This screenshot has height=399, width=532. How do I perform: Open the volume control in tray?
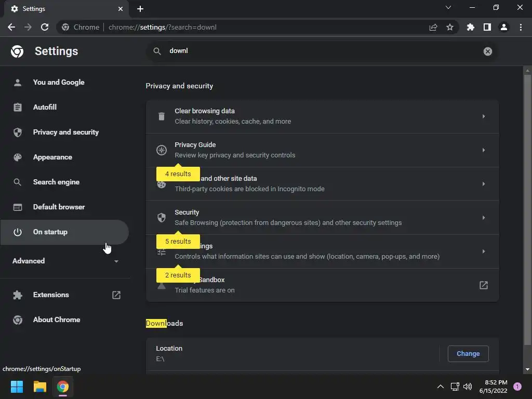click(x=468, y=387)
